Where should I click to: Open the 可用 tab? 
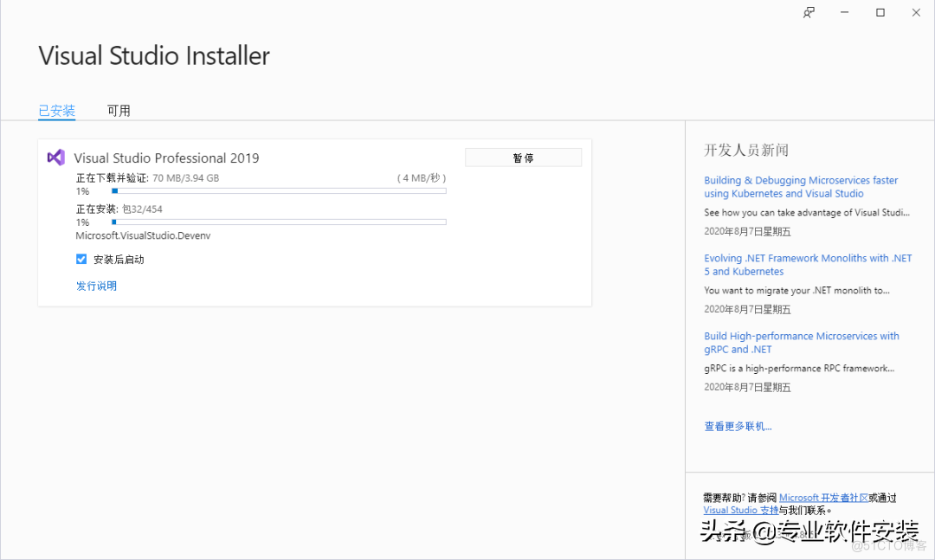pos(119,111)
